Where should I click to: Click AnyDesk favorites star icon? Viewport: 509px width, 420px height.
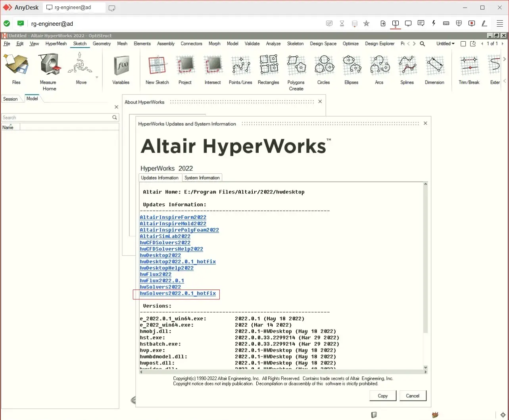(x=367, y=23)
